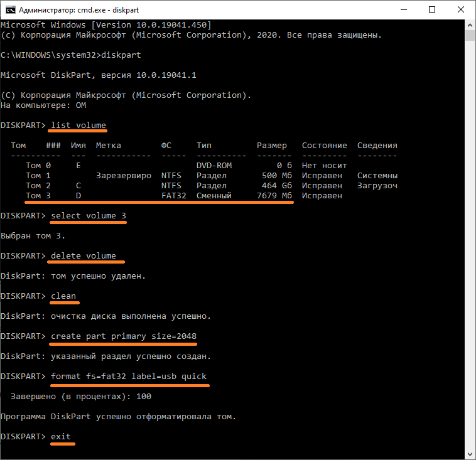The image size is (476, 460).
Task: Click the 'list volume' command text
Action: coord(78,126)
